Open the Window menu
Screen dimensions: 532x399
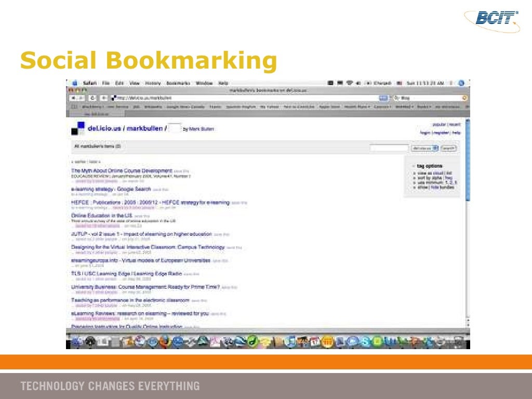(204, 83)
